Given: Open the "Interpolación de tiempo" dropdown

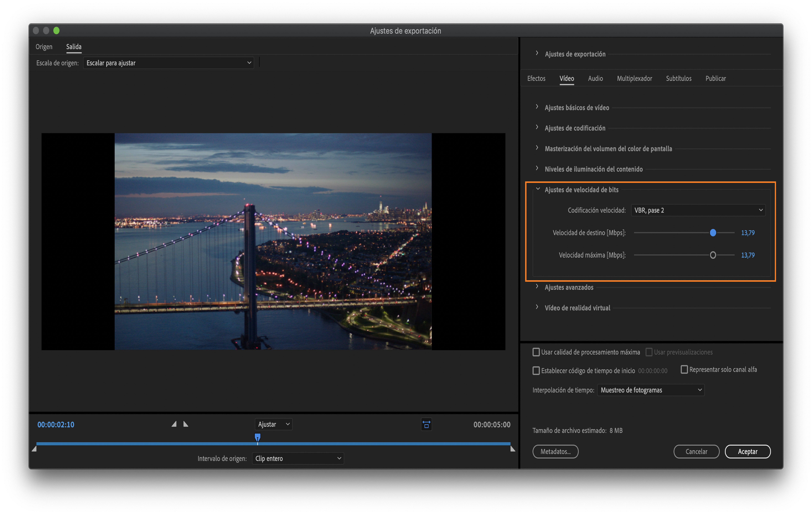Looking at the screenshot, I should click(650, 390).
